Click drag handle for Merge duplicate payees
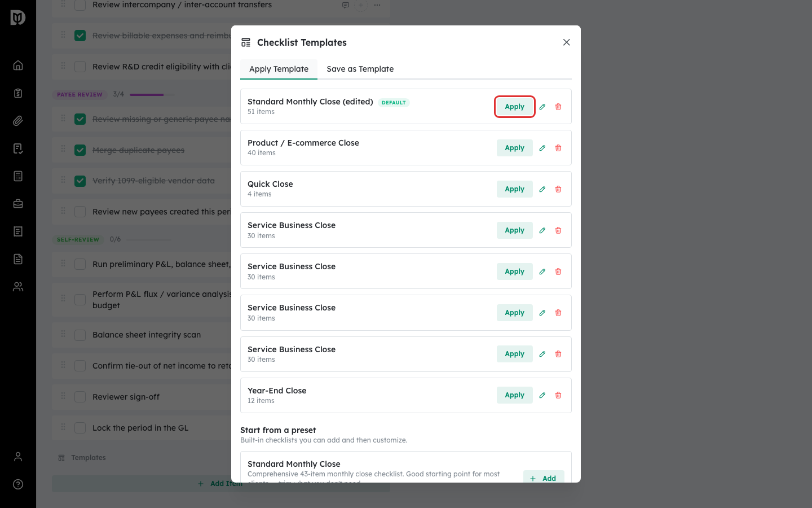The image size is (812, 508). (63, 150)
